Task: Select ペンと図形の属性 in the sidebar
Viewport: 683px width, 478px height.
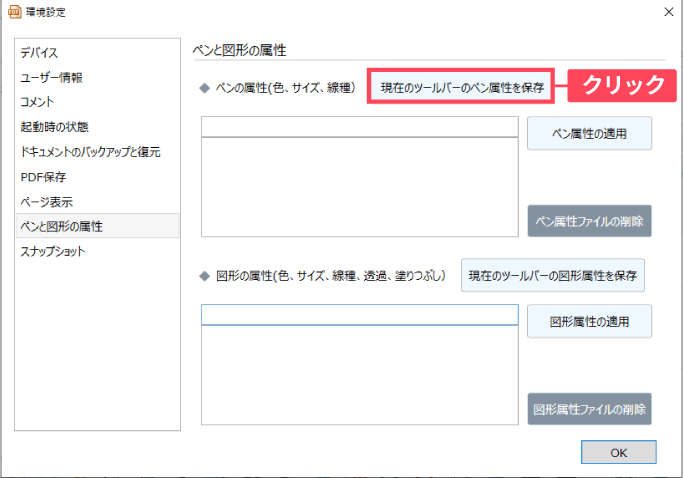Action: click(61, 227)
